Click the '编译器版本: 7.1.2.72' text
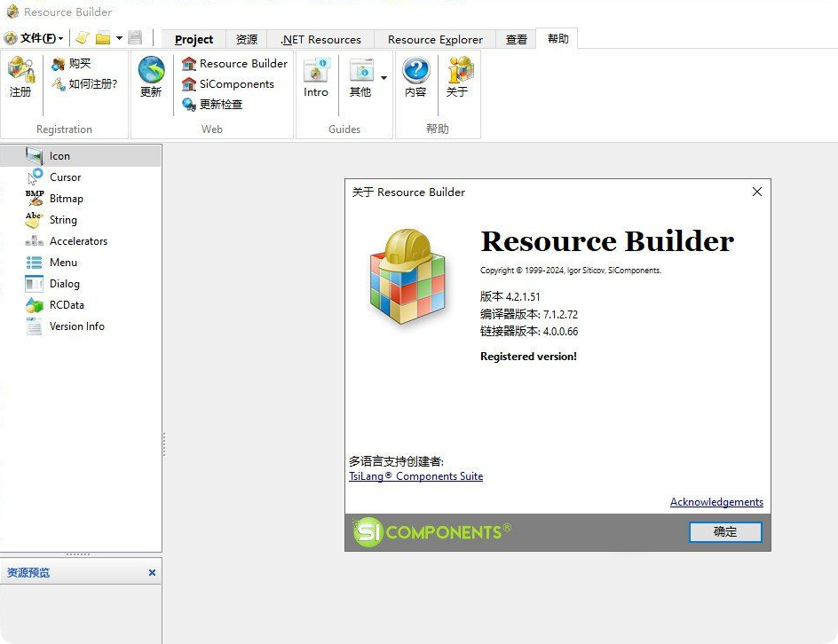838x644 pixels. pyautogui.click(x=528, y=314)
